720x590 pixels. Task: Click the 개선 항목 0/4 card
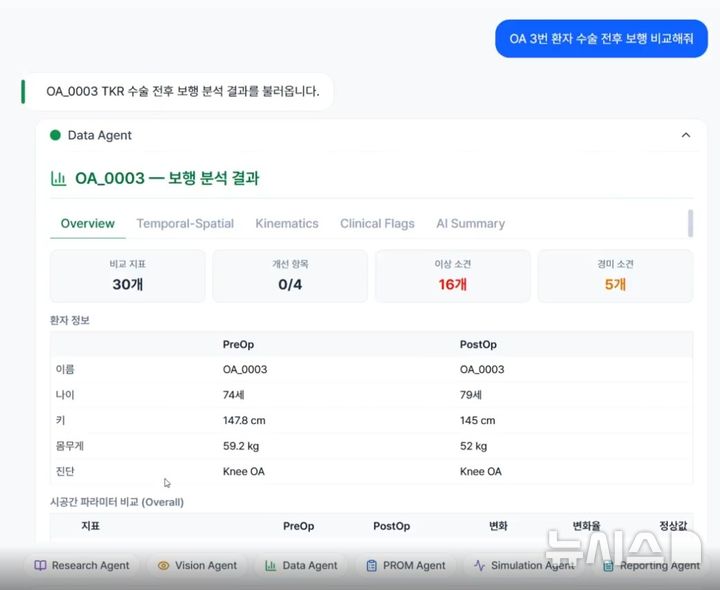[290, 276]
